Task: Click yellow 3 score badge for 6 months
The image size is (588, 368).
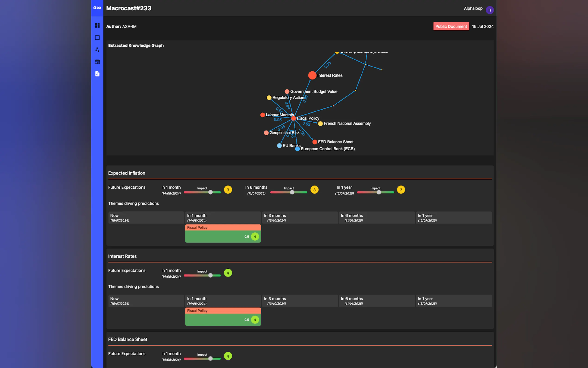Action: 314,190
